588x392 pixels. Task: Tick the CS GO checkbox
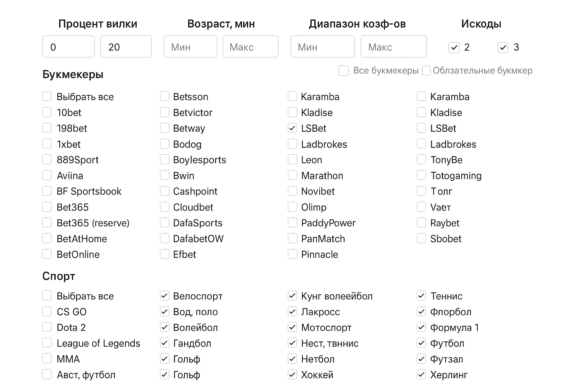(x=47, y=312)
